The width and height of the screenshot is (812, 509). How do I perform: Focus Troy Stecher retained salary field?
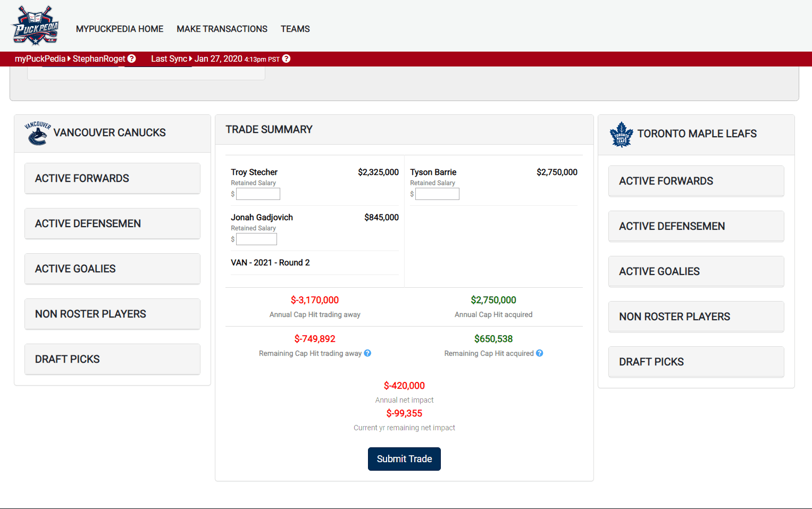[x=258, y=194]
